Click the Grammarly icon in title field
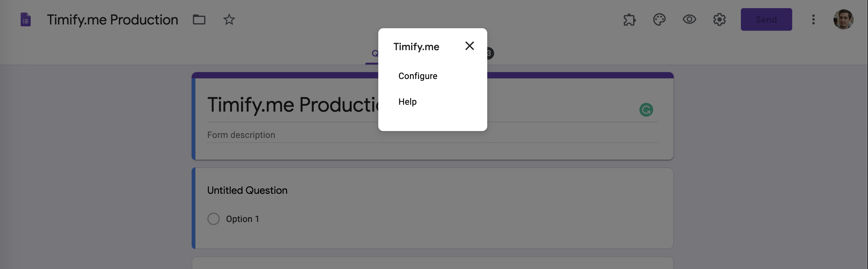The height and width of the screenshot is (269, 868). click(646, 110)
